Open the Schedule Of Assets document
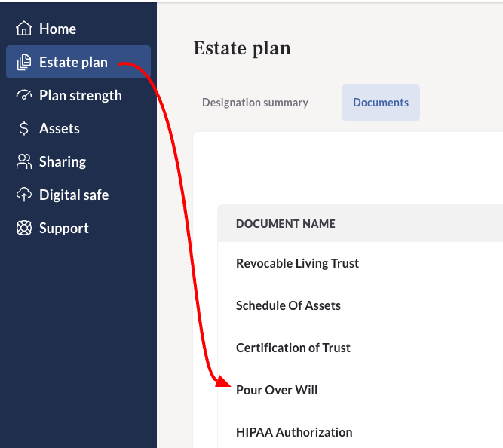The width and height of the screenshot is (503, 448). pyautogui.click(x=288, y=305)
